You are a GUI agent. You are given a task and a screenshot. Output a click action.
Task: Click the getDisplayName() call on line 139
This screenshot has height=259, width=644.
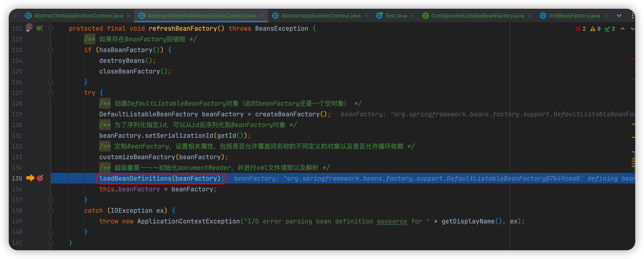(x=471, y=221)
